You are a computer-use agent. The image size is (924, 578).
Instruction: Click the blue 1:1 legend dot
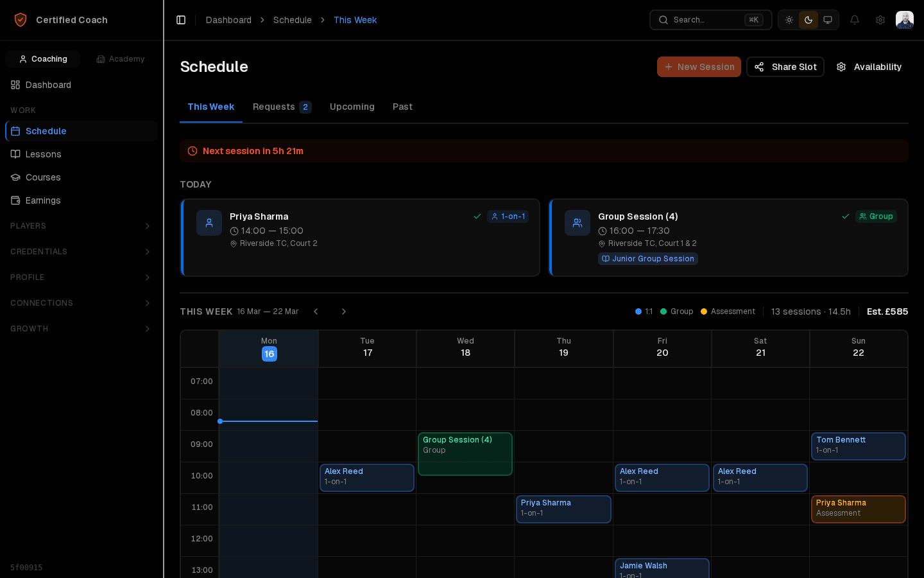pos(637,311)
